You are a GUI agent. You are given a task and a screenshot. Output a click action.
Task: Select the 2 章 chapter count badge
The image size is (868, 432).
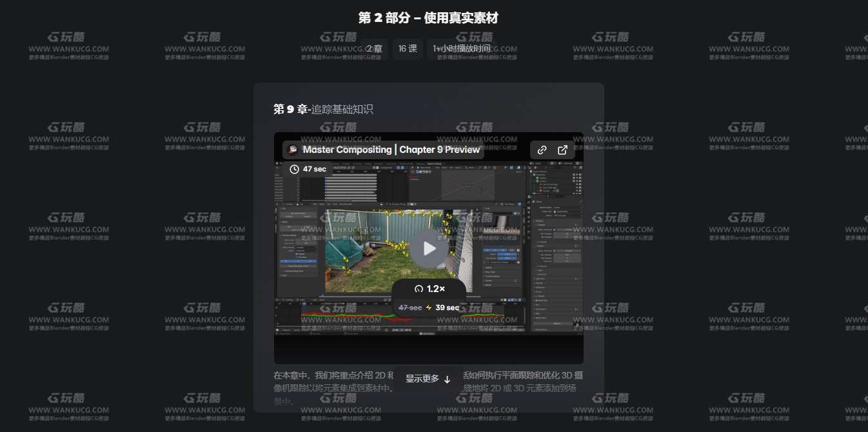click(x=374, y=48)
